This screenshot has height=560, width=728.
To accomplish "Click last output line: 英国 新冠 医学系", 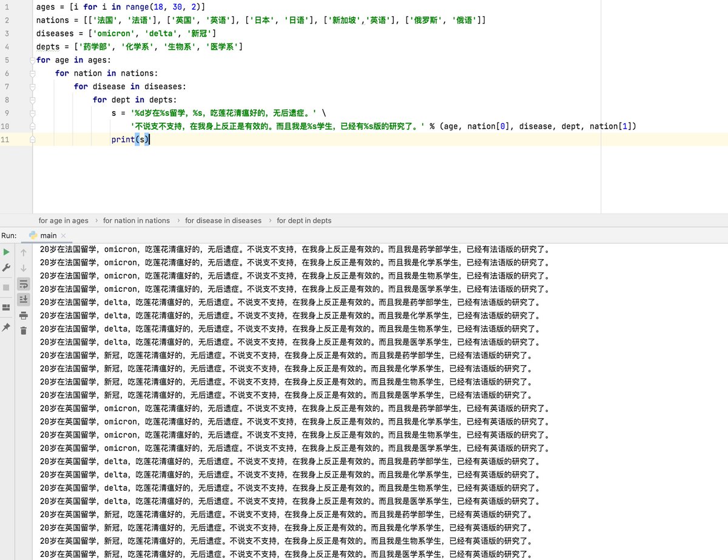I will click(x=286, y=554).
